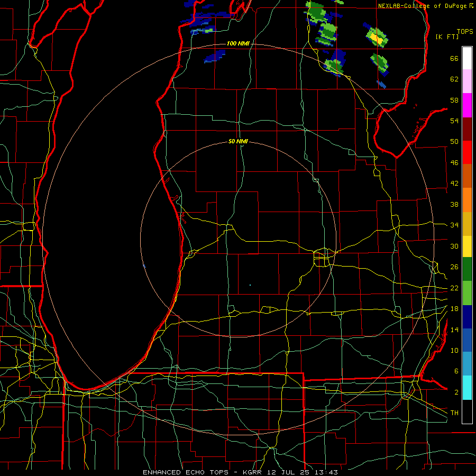Viewport: 476px width, 476px height.
Task: Click the legend value 2
Action: (x=456, y=392)
